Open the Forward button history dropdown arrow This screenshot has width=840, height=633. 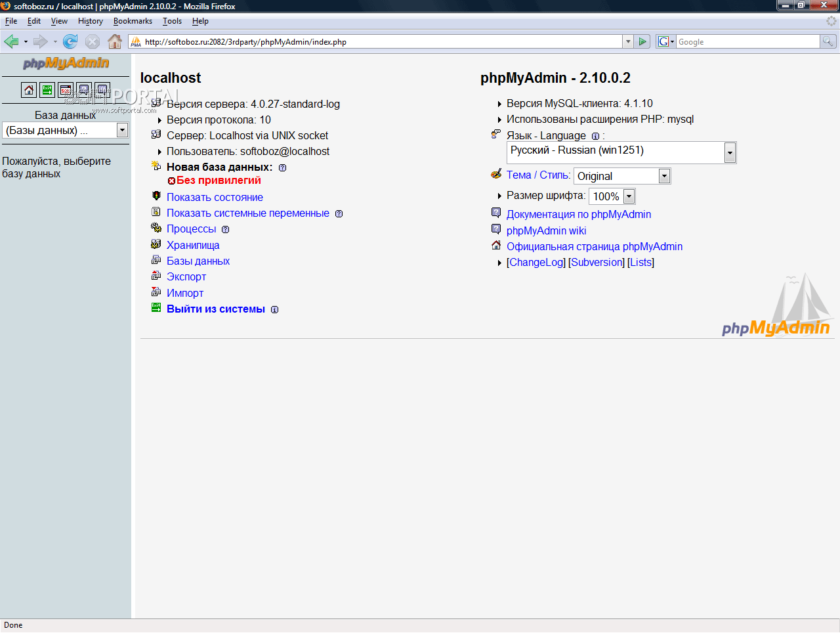click(55, 42)
